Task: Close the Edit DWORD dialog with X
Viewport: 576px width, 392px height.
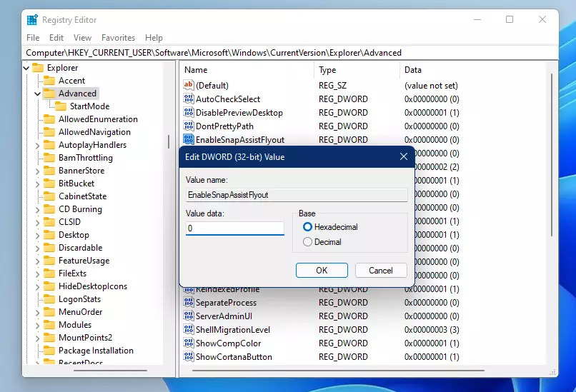Action: (x=403, y=156)
